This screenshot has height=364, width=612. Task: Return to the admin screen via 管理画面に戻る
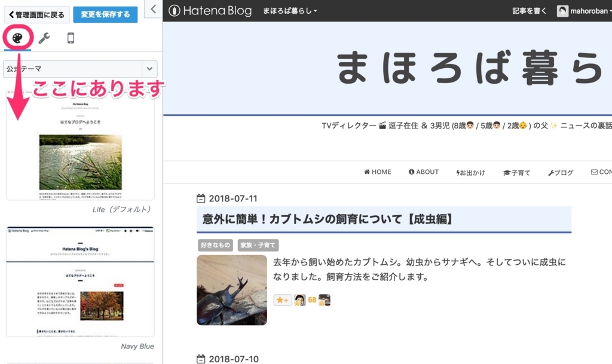(36, 15)
